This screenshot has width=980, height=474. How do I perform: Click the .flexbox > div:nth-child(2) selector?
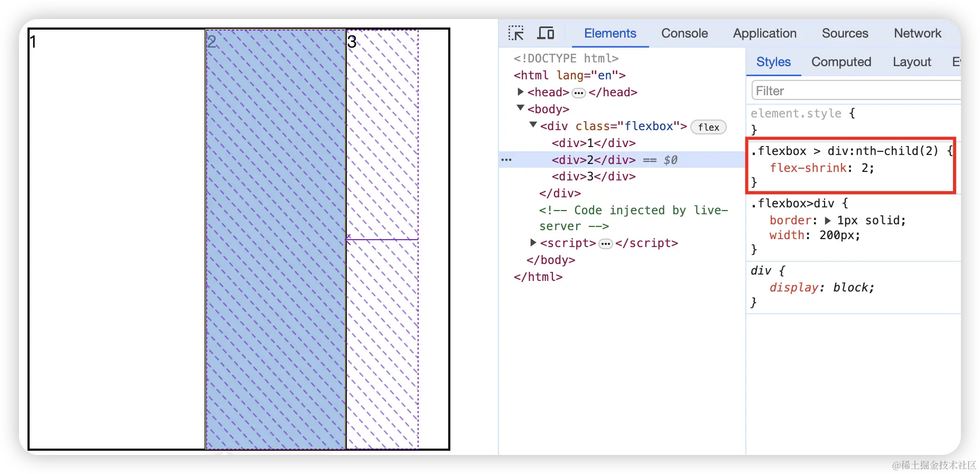pyautogui.click(x=844, y=151)
